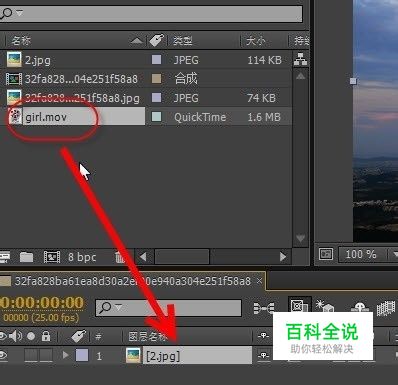Switch to timeline tab 32fa828ba61ea8d30a2e...
This screenshot has width=398, height=385.
[133, 281]
